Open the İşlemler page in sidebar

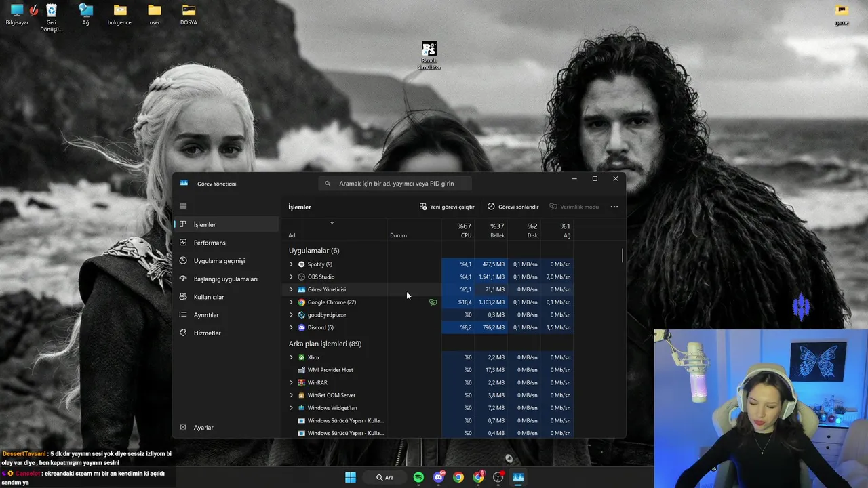(226, 224)
